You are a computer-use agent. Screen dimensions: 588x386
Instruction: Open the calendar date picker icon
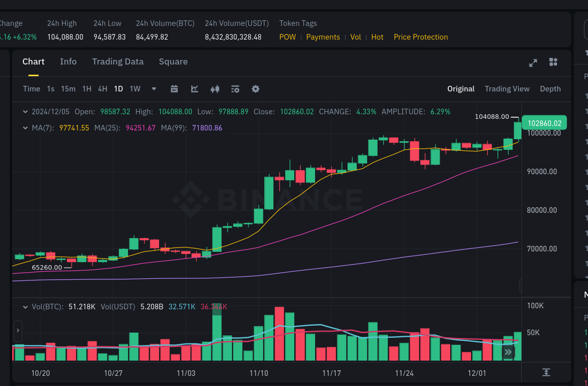click(x=174, y=89)
